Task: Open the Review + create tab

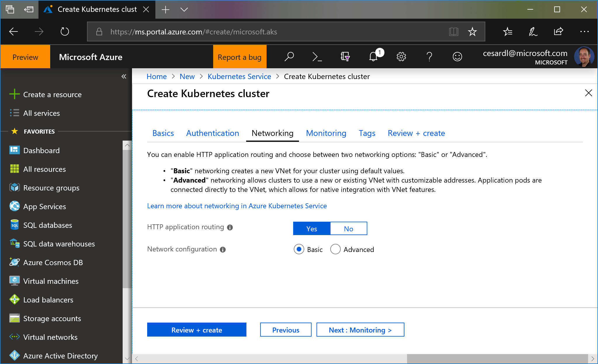Action: (x=416, y=133)
